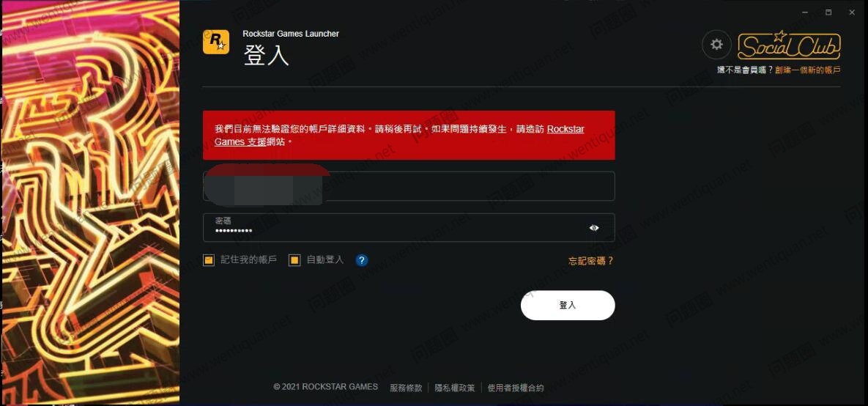Click the Rockstar Games logo icon

tap(216, 42)
